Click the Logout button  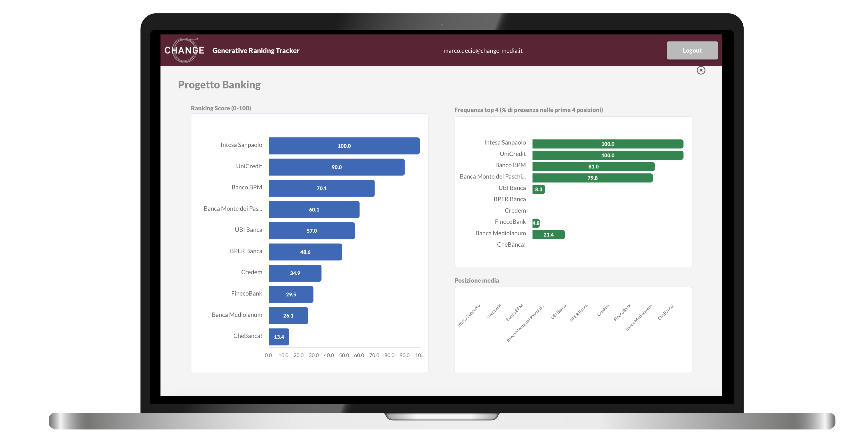tap(692, 51)
